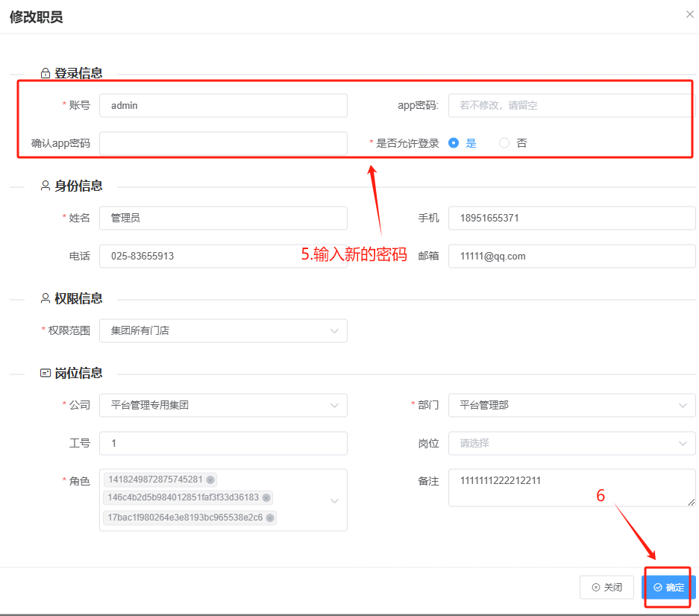Image resolution: width=699 pixels, height=616 pixels.
Task: Focus the app密码 input field
Action: (571, 106)
